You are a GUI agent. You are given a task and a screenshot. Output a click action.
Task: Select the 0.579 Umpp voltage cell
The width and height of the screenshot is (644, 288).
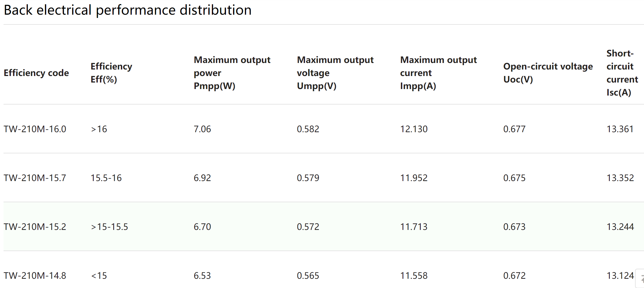308,178
